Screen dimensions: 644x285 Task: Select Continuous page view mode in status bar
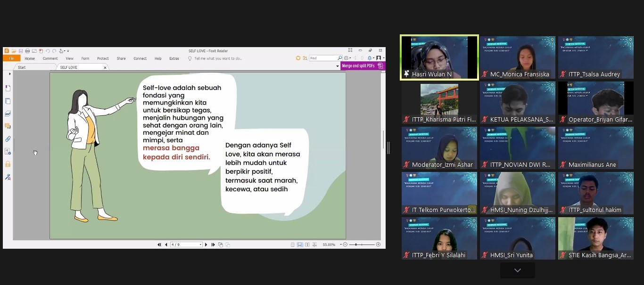(300, 244)
